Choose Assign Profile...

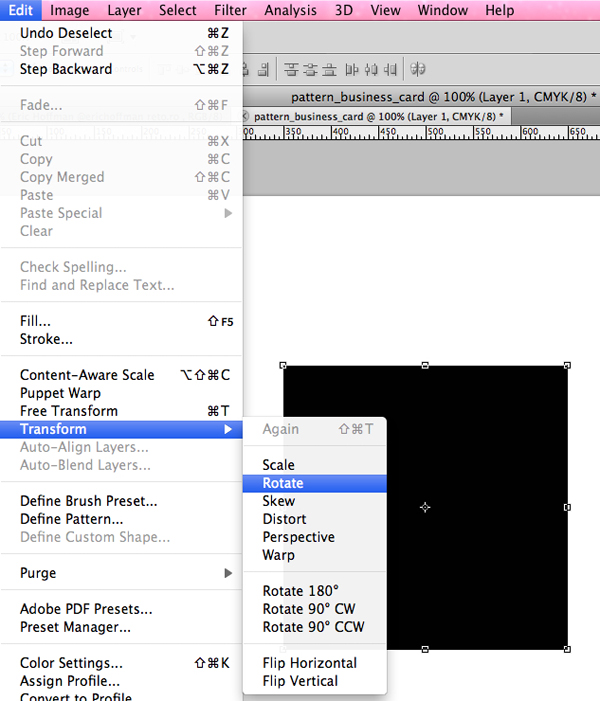tap(121, 681)
